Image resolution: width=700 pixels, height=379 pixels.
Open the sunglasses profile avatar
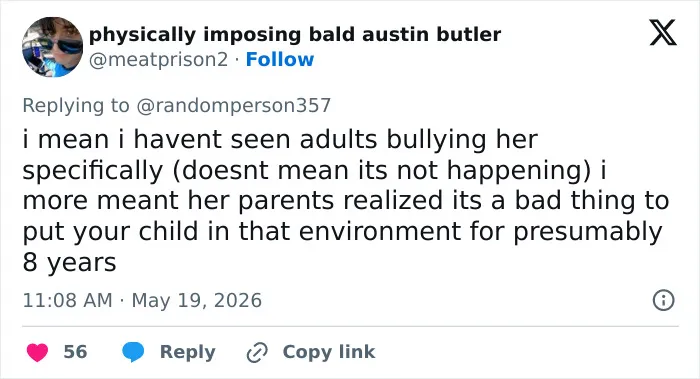[53, 47]
